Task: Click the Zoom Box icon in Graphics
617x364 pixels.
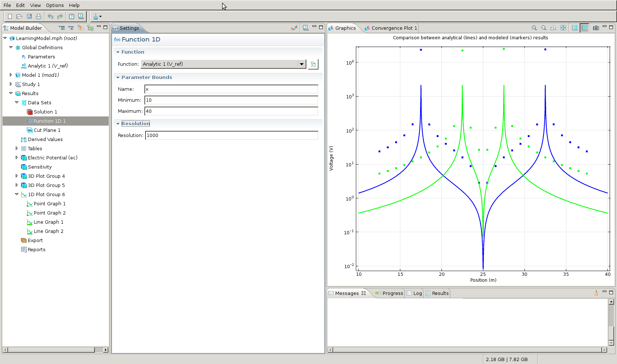Action: [553, 28]
